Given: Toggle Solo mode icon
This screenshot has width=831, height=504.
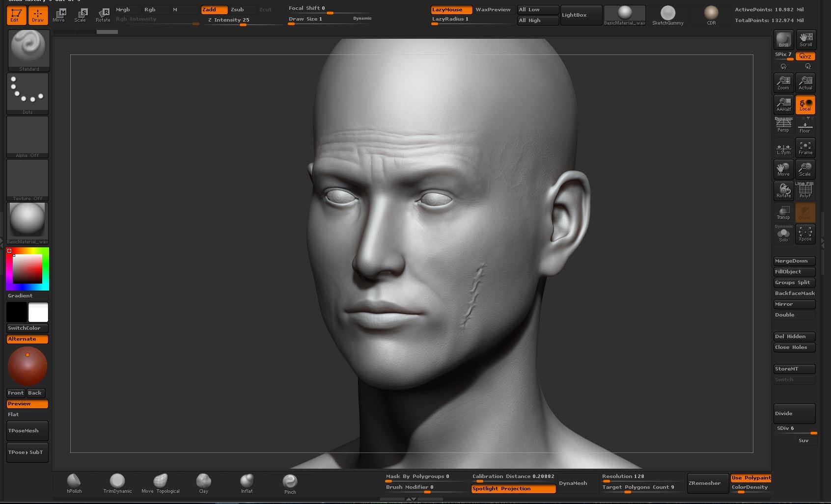Looking at the screenshot, I should tap(783, 234).
